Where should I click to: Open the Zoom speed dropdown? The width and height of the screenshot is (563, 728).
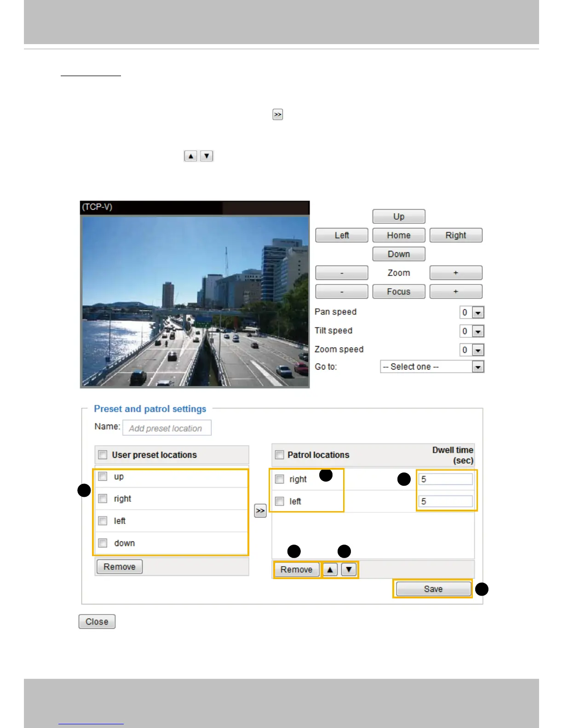pos(471,350)
